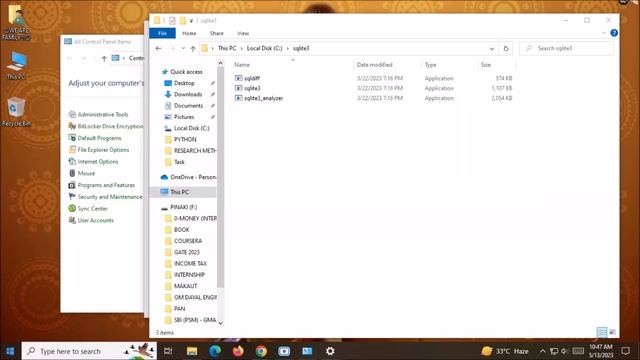The height and width of the screenshot is (360, 640).
Task: Open the View ribbon tab
Action: [243, 33]
